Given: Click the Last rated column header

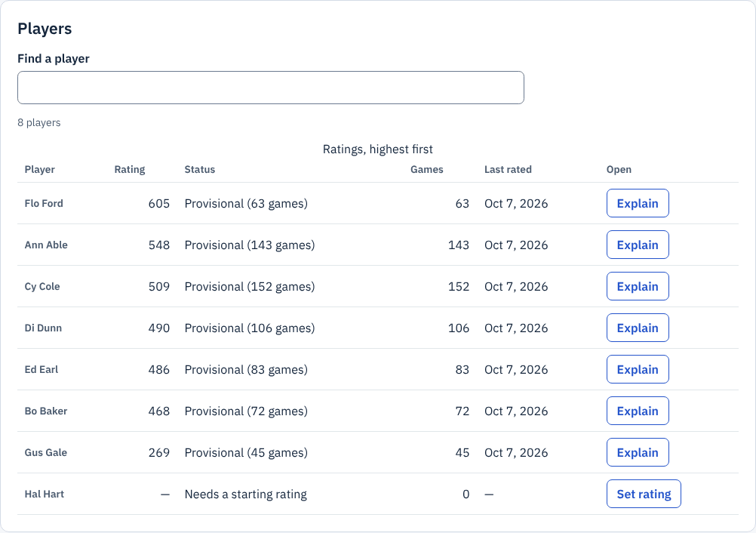Looking at the screenshot, I should point(509,169).
